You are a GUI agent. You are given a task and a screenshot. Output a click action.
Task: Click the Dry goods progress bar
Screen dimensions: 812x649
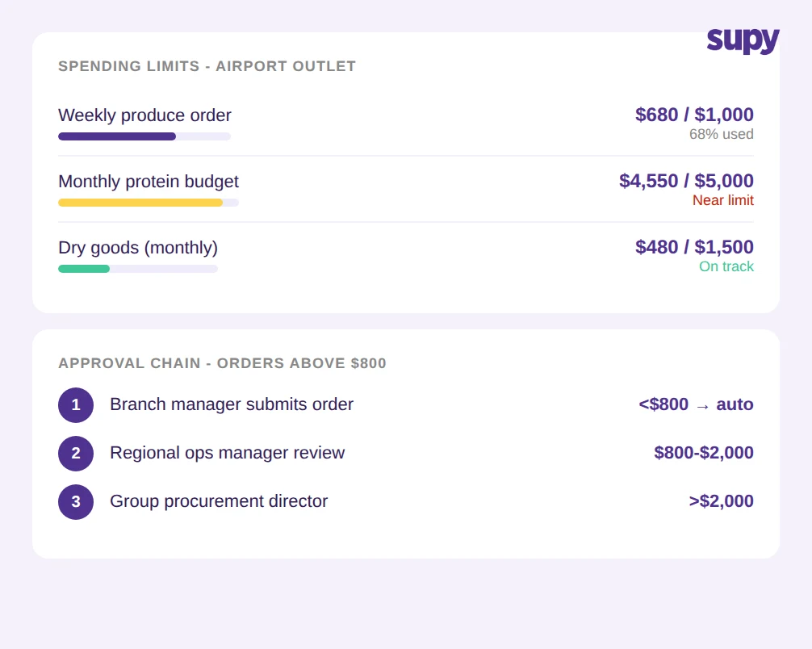[138, 269]
